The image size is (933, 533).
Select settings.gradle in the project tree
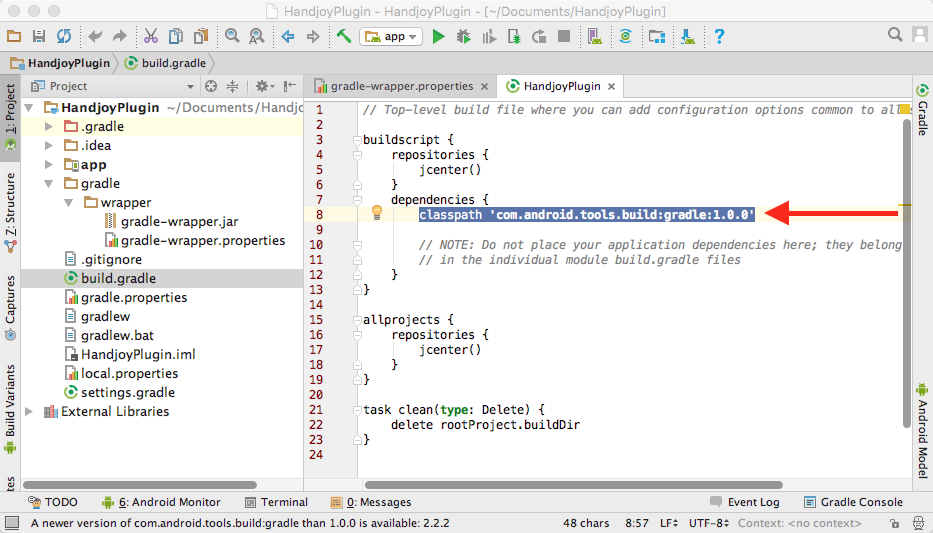127,393
